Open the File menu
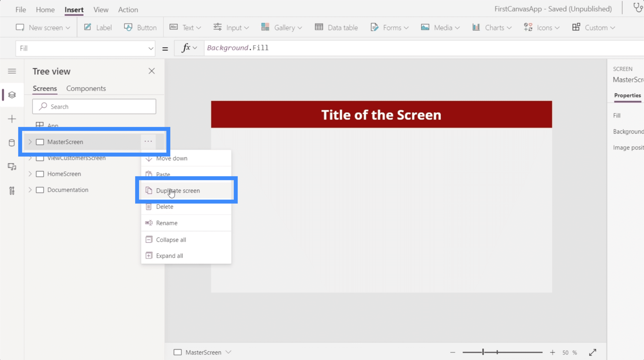Image resolution: width=644 pixels, height=360 pixels. pyautogui.click(x=21, y=10)
